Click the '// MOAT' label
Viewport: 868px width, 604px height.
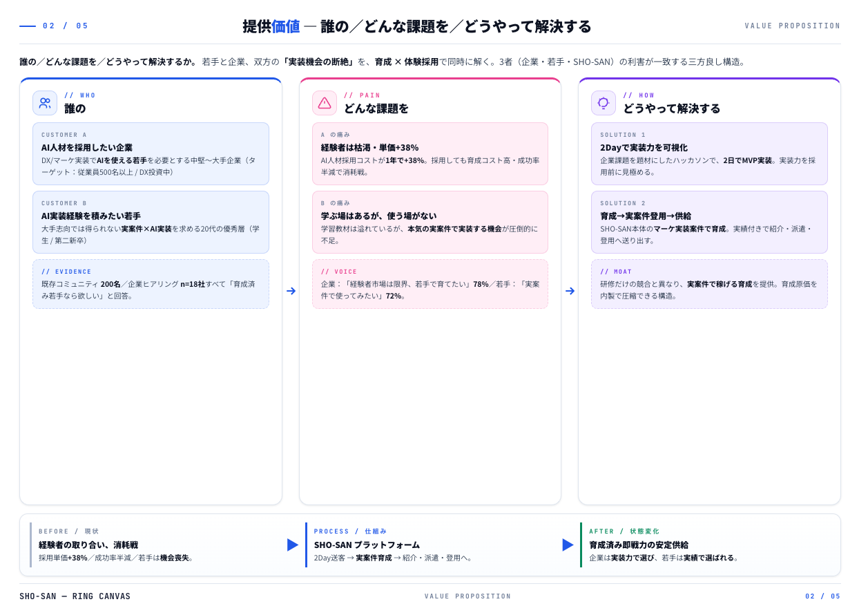tap(616, 272)
